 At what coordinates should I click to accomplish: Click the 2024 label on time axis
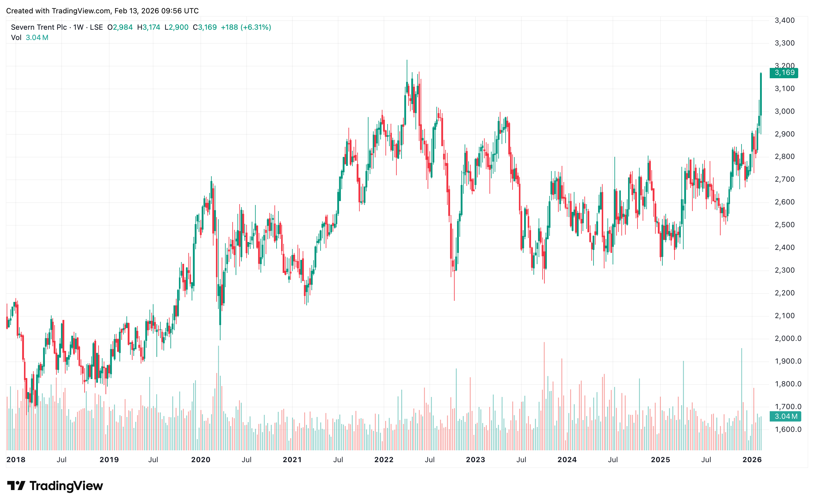(567, 460)
